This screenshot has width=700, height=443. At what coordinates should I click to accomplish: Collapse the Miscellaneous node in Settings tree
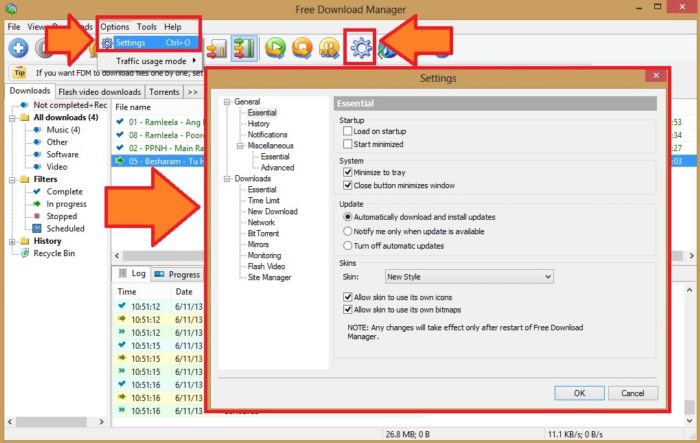coord(240,146)
